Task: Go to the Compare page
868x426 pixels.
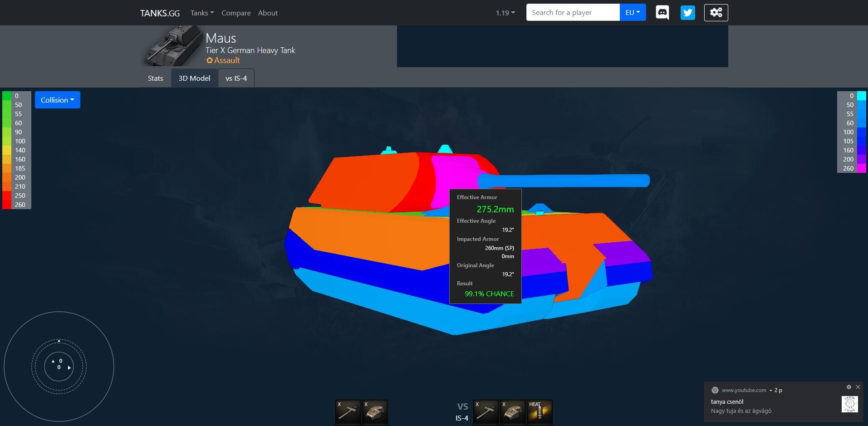Action: click(236, 13)
